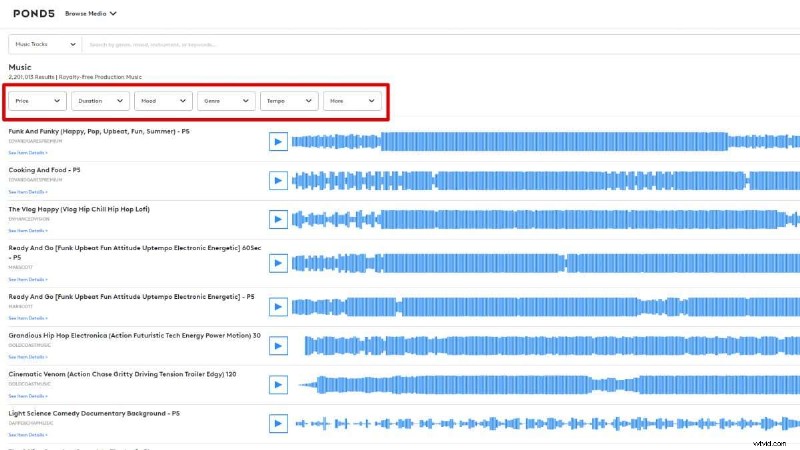Expand the Duration filter
The image size is (800, 450).
tap(101, 101)
